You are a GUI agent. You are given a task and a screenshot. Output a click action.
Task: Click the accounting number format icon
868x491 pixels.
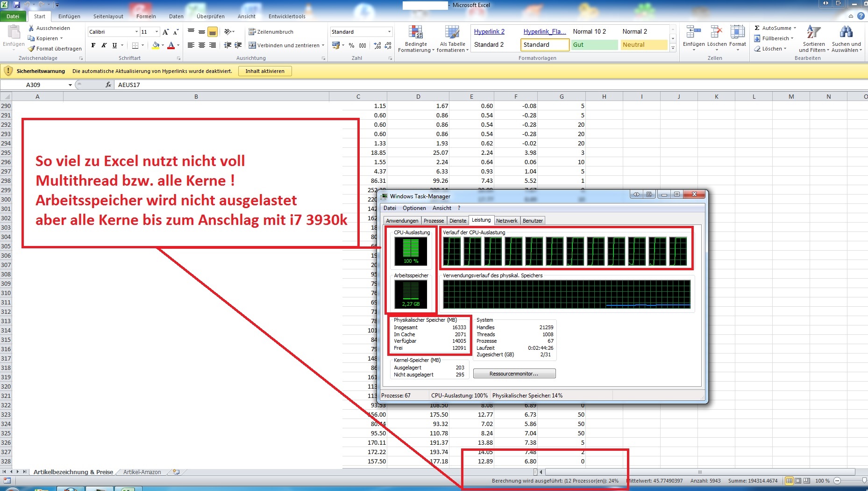coord(335,45)
